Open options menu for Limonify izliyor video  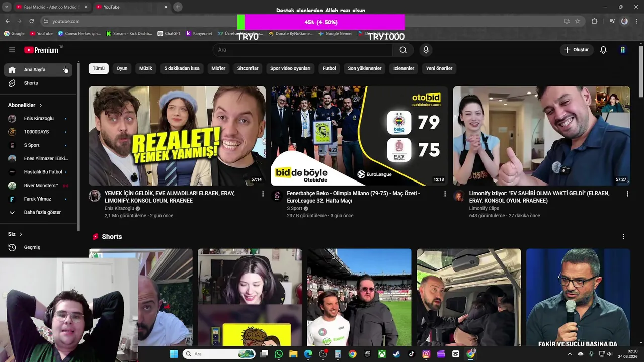[627, 194]
